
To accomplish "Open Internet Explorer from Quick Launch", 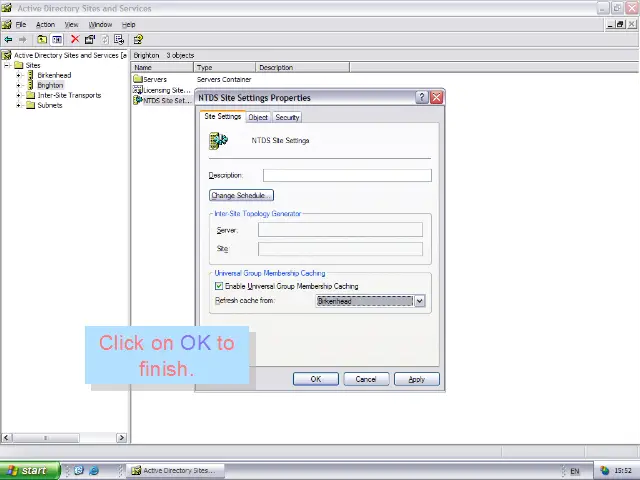I will pyautogui.click(x=94, y=470).
